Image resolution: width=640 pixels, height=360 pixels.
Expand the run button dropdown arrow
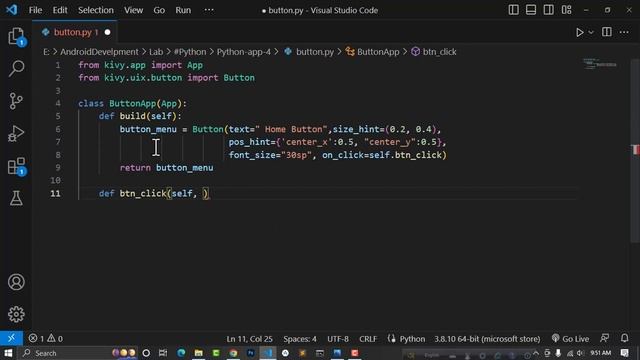click(591, 32)
